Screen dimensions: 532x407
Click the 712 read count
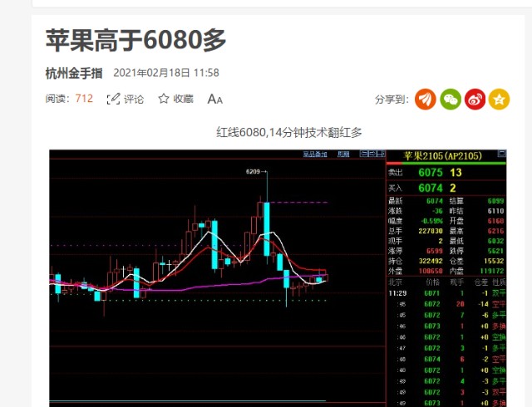84,99
